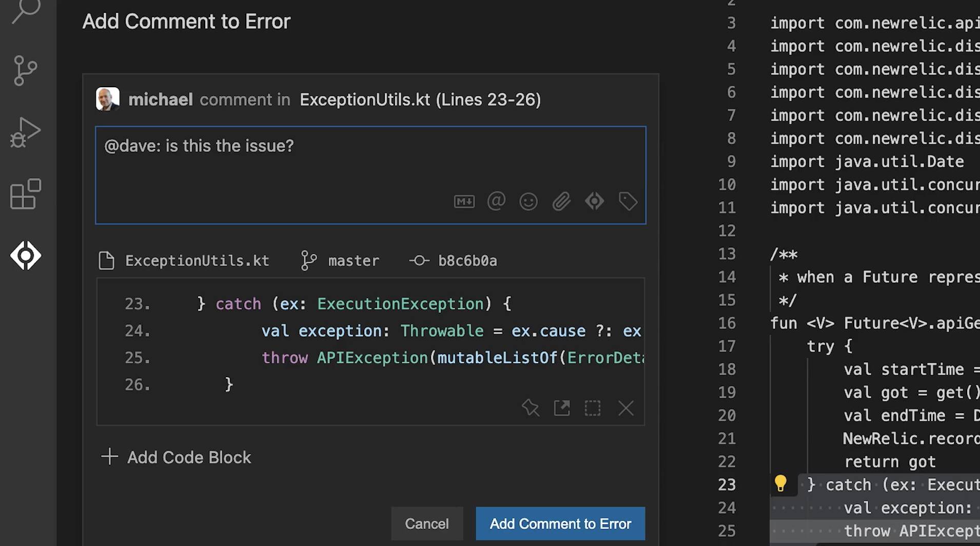Click michael's avatar picture
Screen dimensions: 980x546
click(x=108, y=99)
